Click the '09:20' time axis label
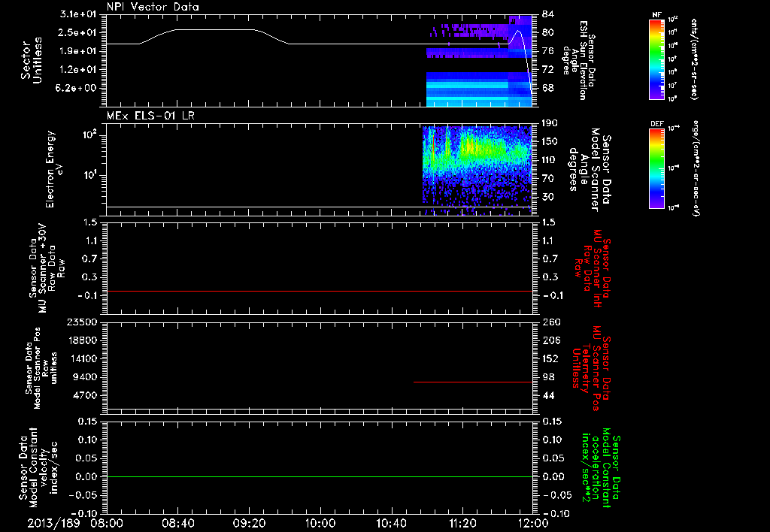The height and width of the screenshot is (532, 770). point(249,523)
